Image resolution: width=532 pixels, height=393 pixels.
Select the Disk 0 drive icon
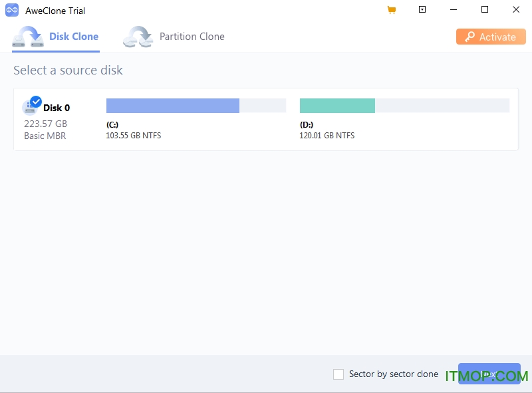click(x=29, y=108)
